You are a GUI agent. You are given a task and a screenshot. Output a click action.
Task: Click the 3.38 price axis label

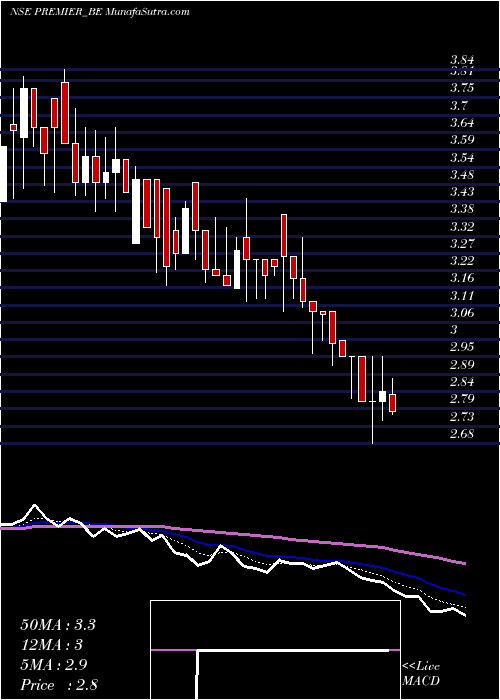coord(462,209)
